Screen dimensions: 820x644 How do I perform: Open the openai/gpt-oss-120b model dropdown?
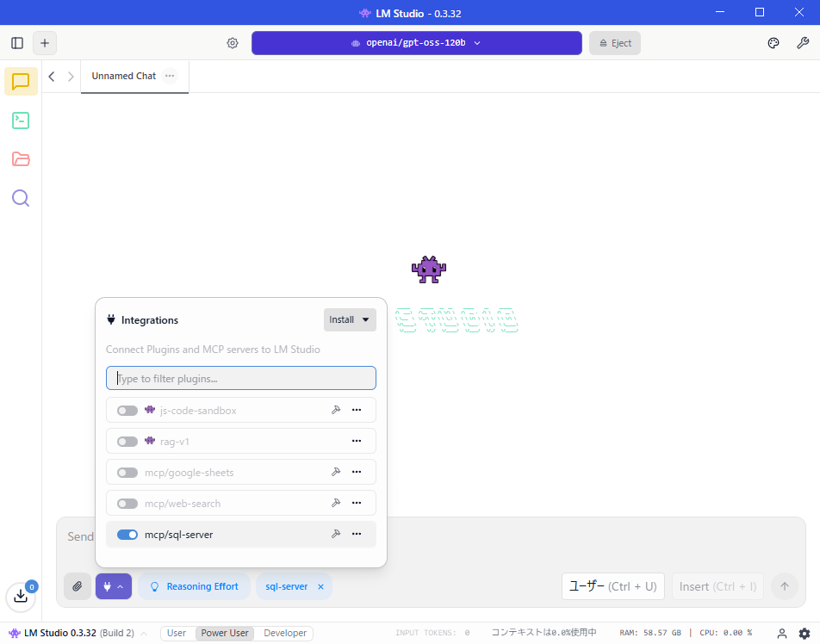[x=416, y=42]
